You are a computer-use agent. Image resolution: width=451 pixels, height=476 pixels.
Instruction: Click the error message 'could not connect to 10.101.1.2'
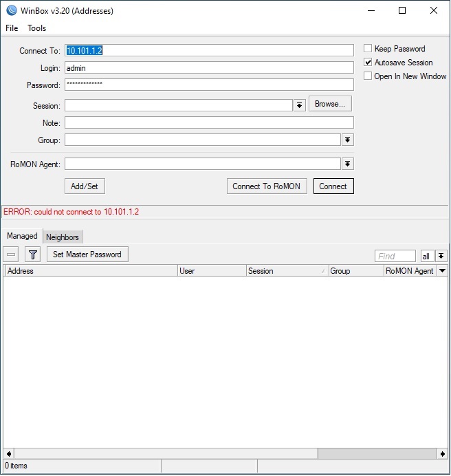[87, 212]
